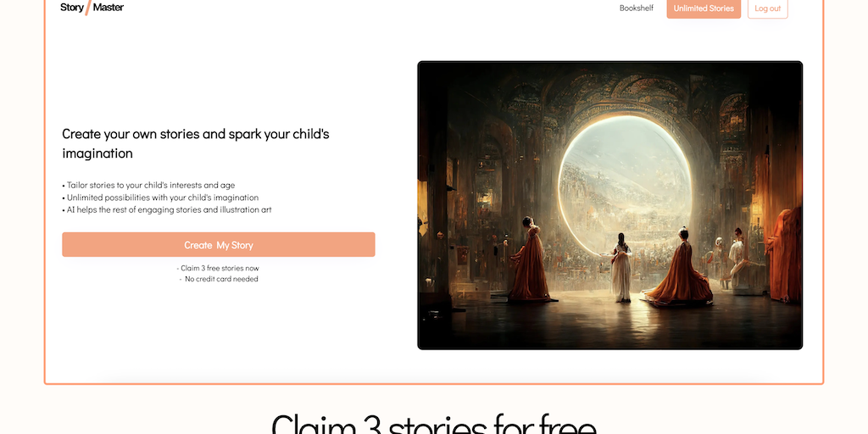Viewport: 868px width, 434px height.
Task: Open the Bookshelf page
Action: pyautogui.click(x=636, y=8)
